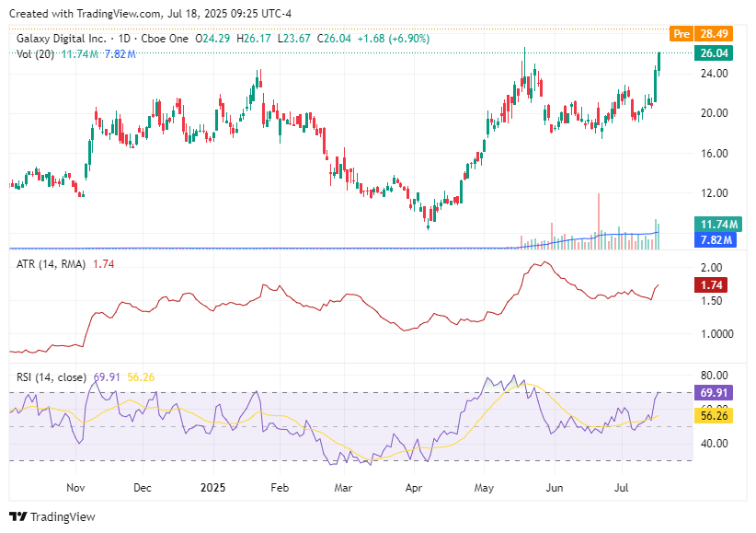The width and height of the screenshot is (756, 533).
Task: Click the 'Mar' time axis label
Action: click(x=343, y=488)
